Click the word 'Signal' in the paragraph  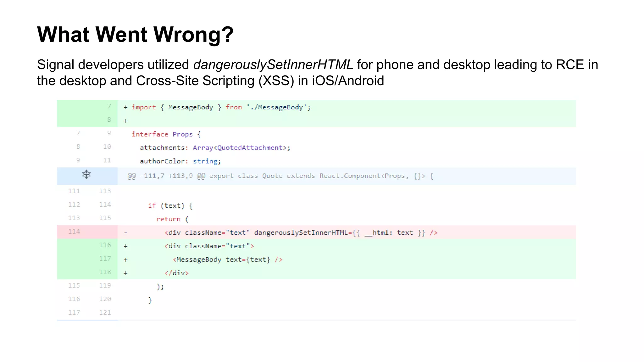56,65
